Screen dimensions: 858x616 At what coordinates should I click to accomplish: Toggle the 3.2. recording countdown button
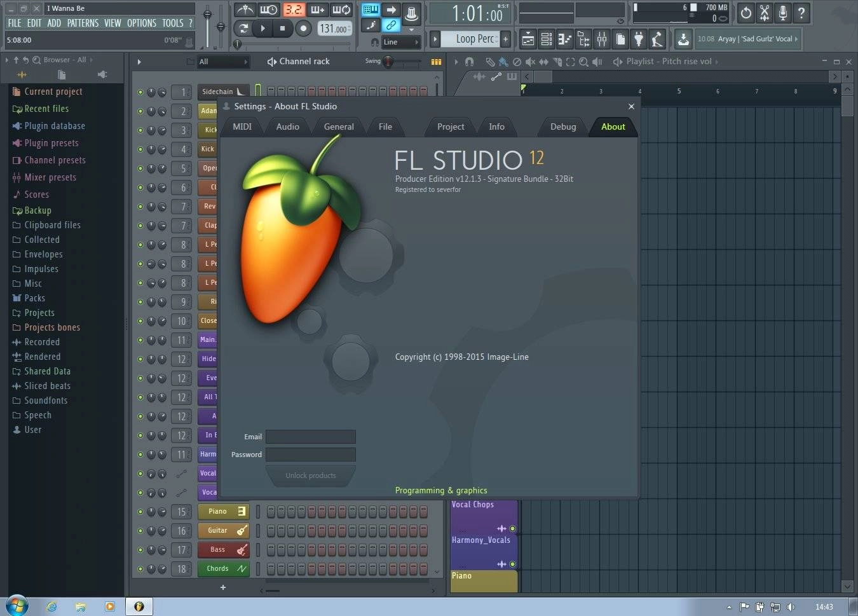[294, 10]
